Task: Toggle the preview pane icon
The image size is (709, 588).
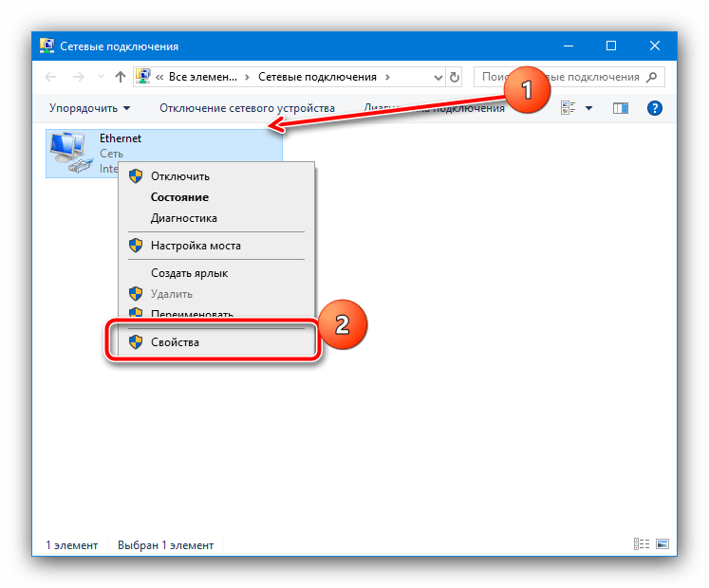Action: click(621, 108)
